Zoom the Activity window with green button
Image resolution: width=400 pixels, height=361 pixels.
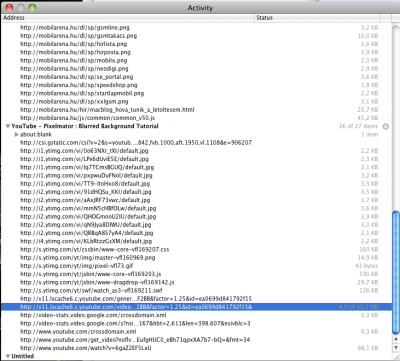click(x=32, y=8)
